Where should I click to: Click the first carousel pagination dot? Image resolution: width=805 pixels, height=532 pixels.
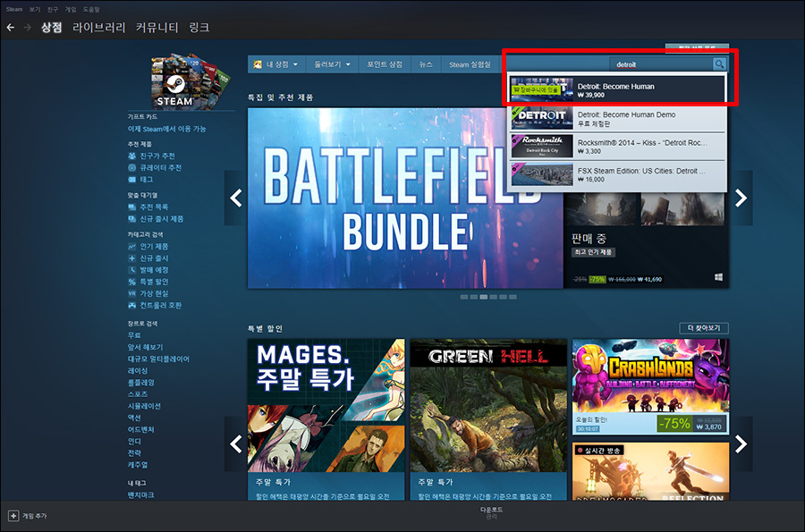click(x=464, y=297)
